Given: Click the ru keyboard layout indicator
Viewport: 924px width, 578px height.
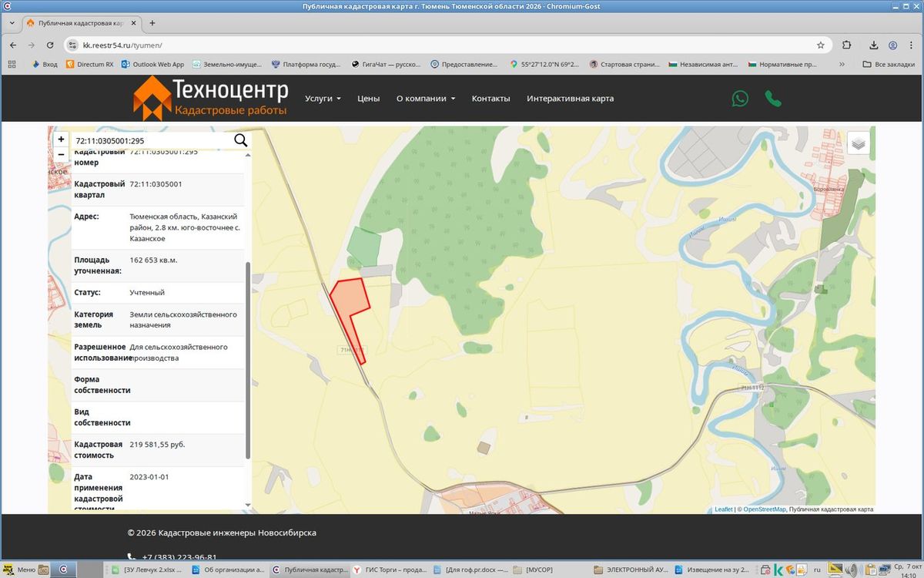Looking at the screenshot, I should tap(817, 570).
